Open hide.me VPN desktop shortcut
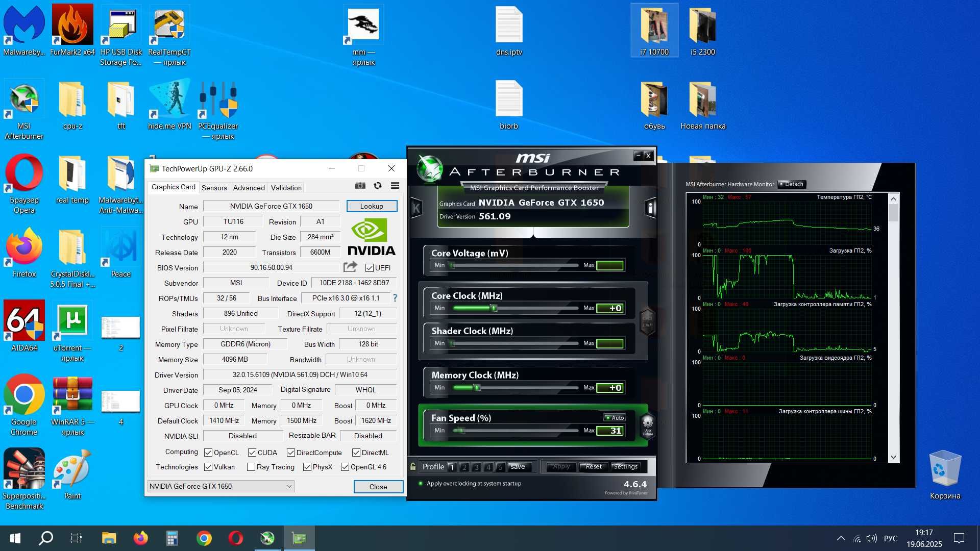Viewport: 980px width, 551px height. (169, 105)
